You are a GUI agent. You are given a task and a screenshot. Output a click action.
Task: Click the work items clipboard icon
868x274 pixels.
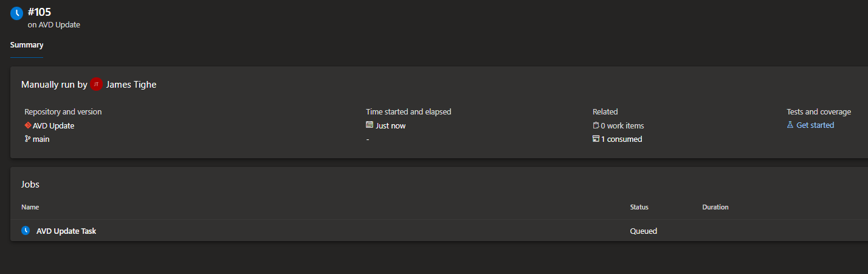596,125
